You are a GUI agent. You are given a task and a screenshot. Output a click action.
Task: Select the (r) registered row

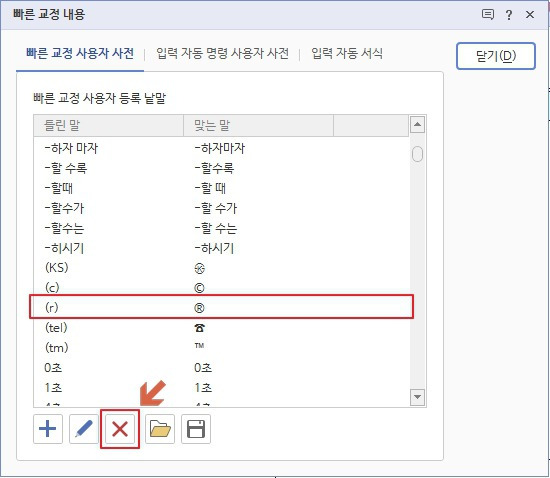pyautogui.click(x=221, y=308)
